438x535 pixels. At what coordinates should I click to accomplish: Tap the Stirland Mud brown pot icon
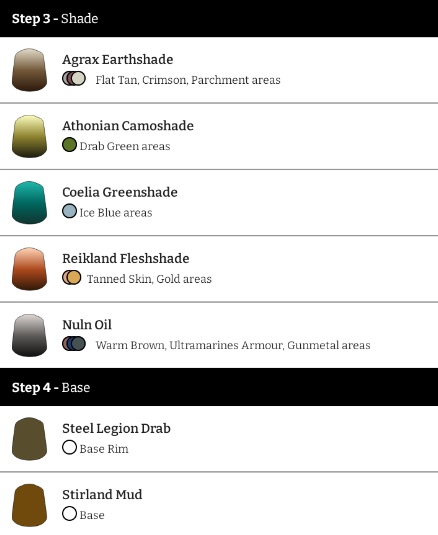(29, 505)
